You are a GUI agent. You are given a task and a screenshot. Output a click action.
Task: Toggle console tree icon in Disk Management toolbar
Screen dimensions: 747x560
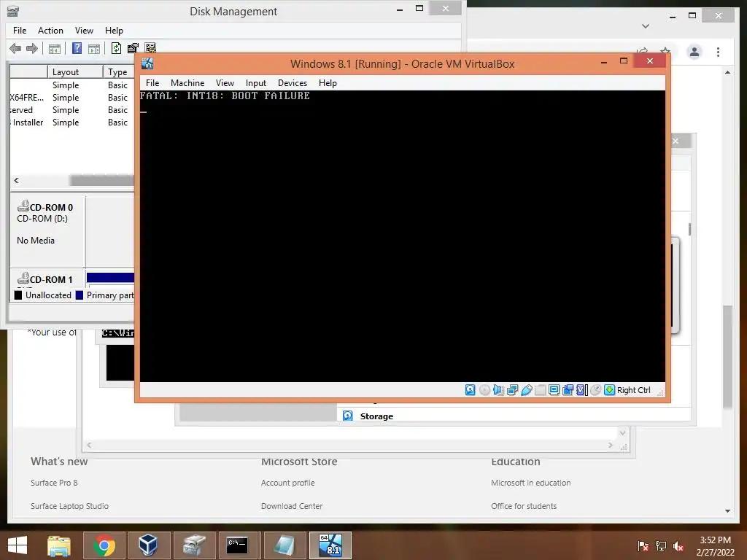point(54,49)
